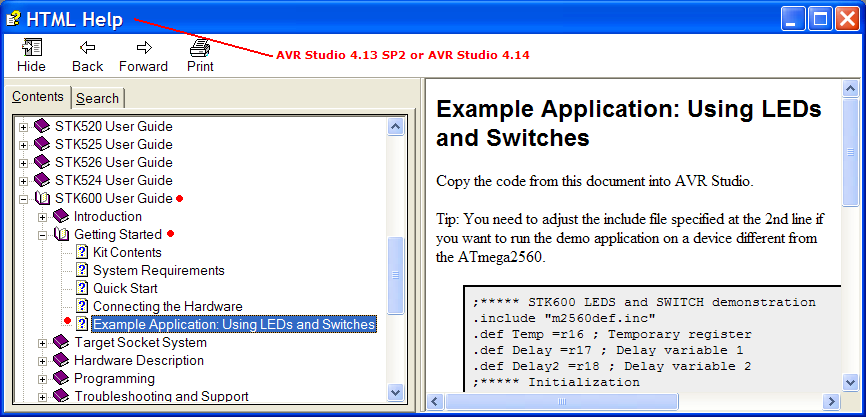Go Back using the left arrow icon
Image resolution: width=866 pixels, height=418 pixels.
click(87, 47)
